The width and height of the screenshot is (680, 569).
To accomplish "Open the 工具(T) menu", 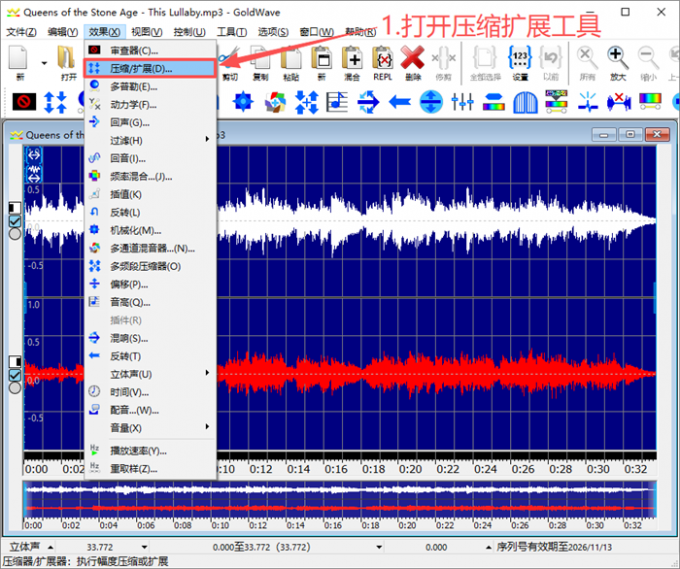I will [232, 32].
